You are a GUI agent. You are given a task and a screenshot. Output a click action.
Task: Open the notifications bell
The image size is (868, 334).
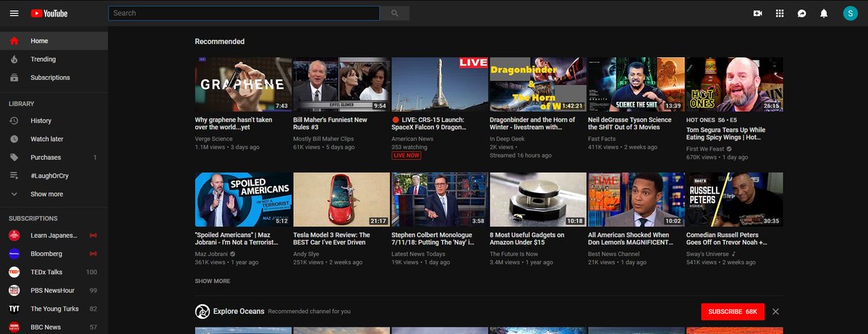(x=823, y=13)
